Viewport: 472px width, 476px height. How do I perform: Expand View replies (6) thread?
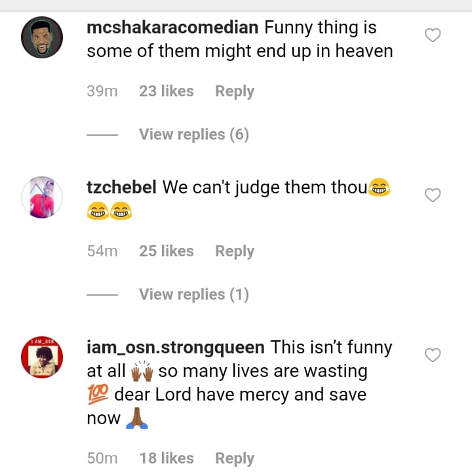pyautogui.click(x=193, y=134)
